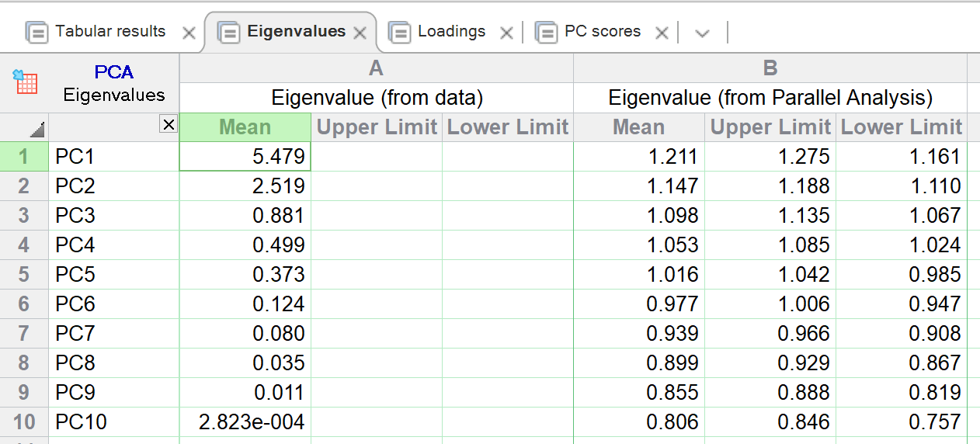Switch to the Loadings tab

(451, 32)
